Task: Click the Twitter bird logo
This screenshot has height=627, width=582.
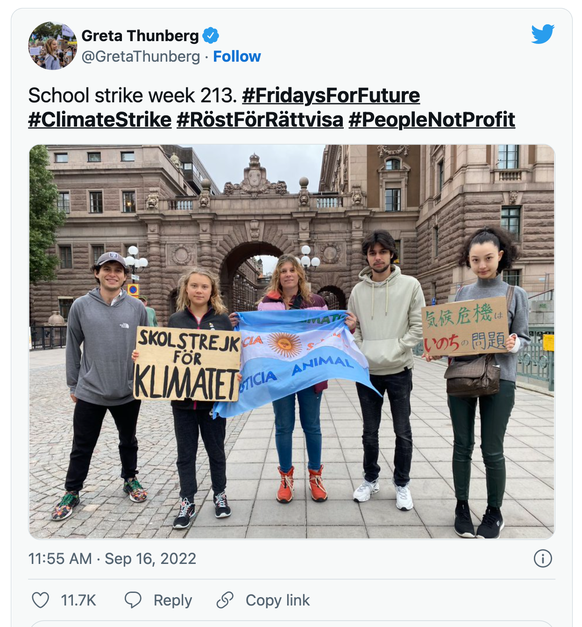Action: click(x=543, y=34)
